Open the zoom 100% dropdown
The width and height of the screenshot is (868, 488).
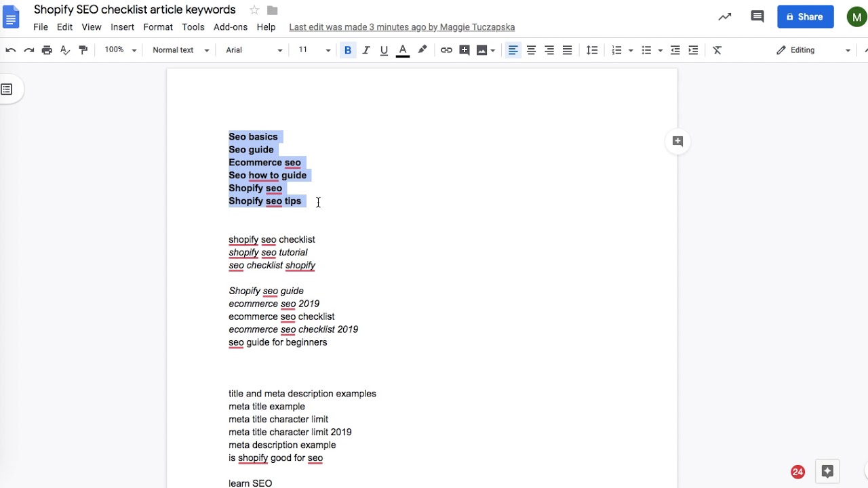coord(120,50)
